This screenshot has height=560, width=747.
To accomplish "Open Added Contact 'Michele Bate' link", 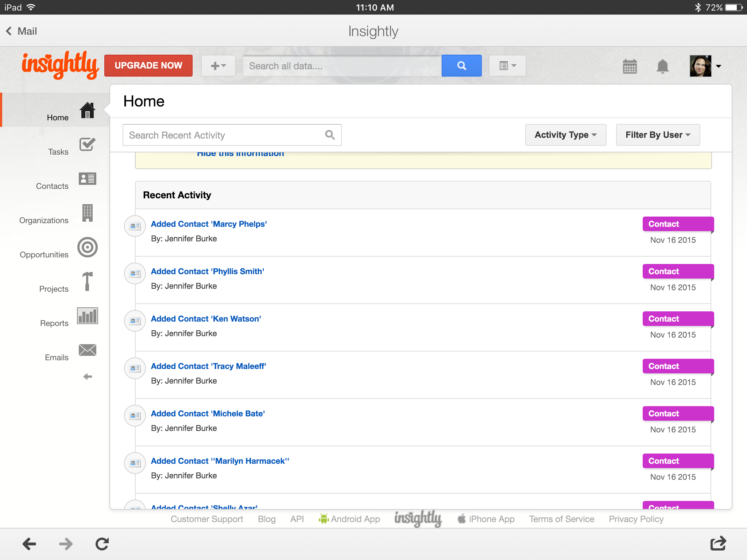I will 208,413.
